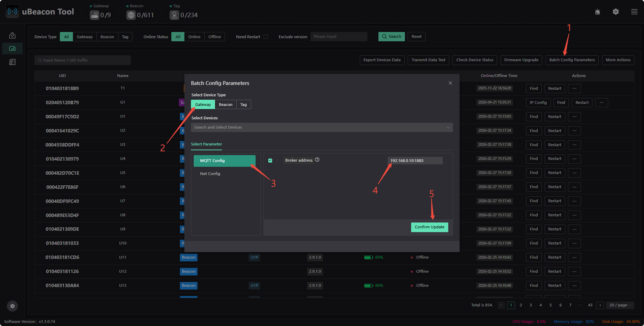Open the hamburger menu icon
The height and width of the screenshot is (326, 644).
(634, 12)
